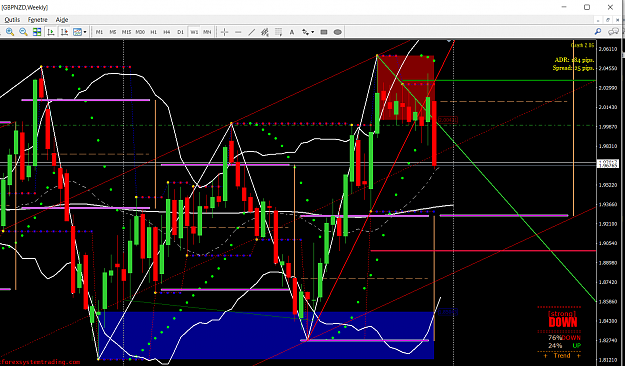Select the Horizontal Line drawing tool

tap(238, 32)
